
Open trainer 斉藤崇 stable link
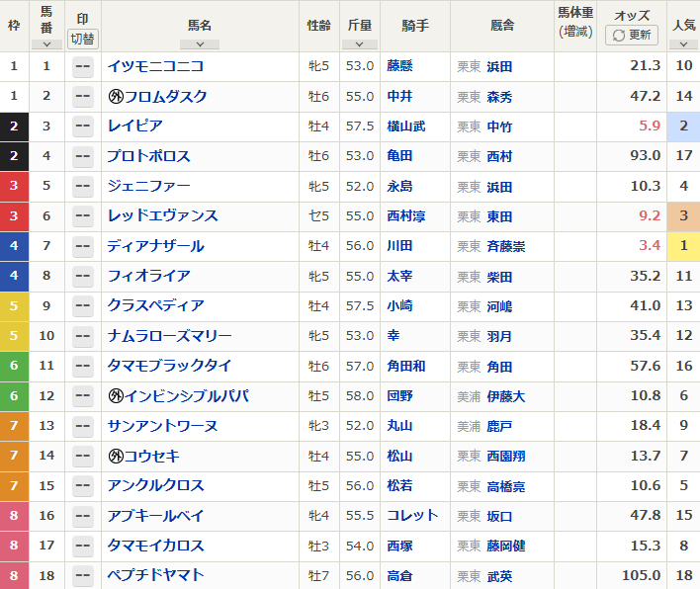[506, 246]
